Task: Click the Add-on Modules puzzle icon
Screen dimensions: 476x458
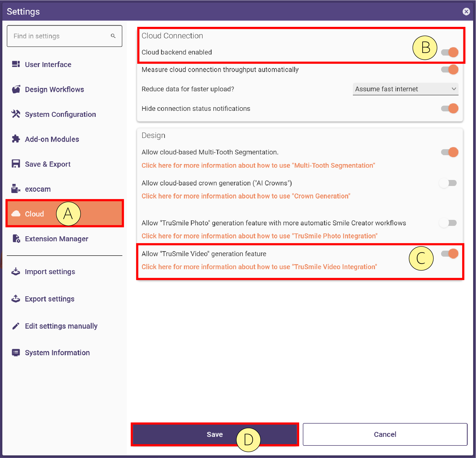Action: (x=16, y=139)
